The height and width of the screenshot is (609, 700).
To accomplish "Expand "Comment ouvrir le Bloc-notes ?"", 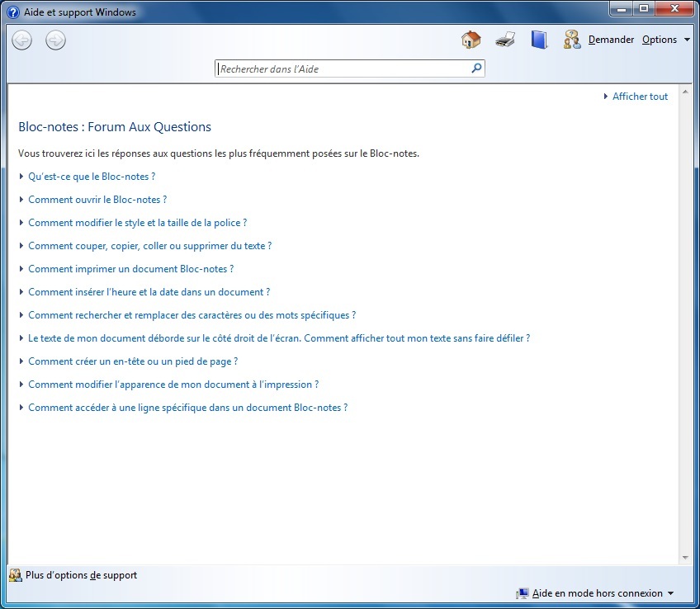I will pyautogui.click(x=97, y=200).
